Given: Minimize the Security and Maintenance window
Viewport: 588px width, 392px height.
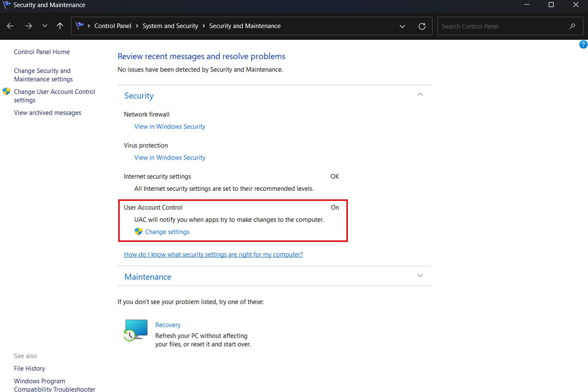Looking at the screenshot, I should click(x=527, y=5).
